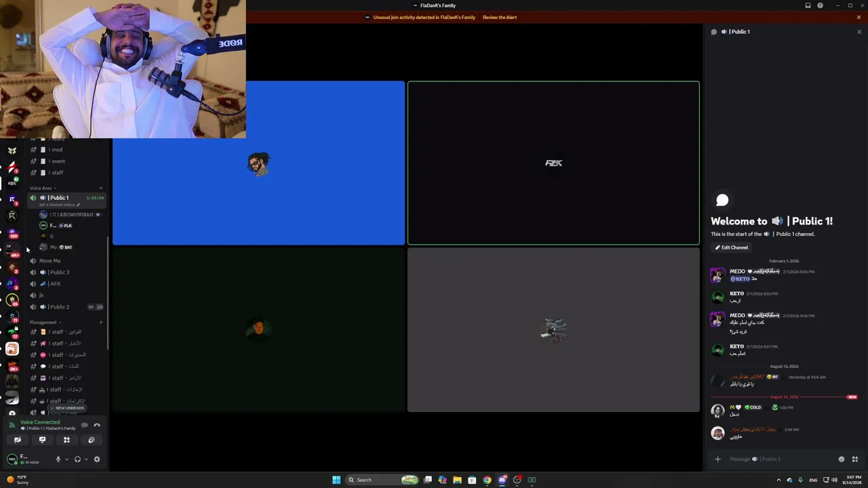Open microphone input options arrow
This screenshot has height=488, width=868.
click(x=66, y=459)
